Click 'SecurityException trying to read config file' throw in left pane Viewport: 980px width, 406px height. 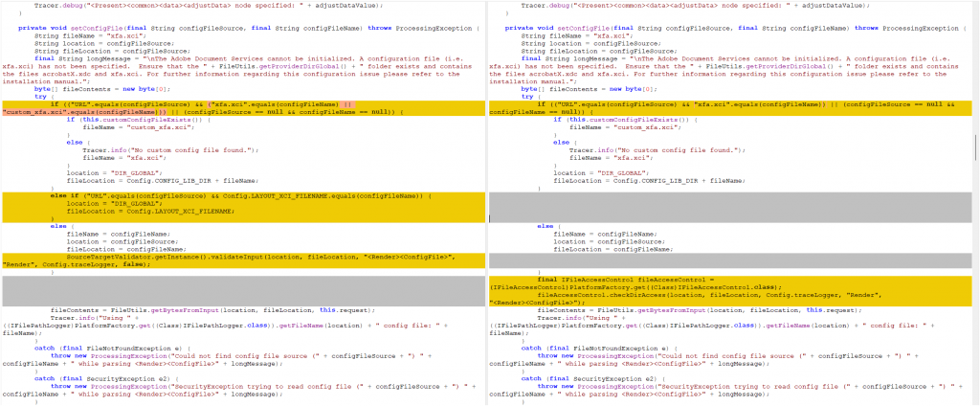coord(241,390)
